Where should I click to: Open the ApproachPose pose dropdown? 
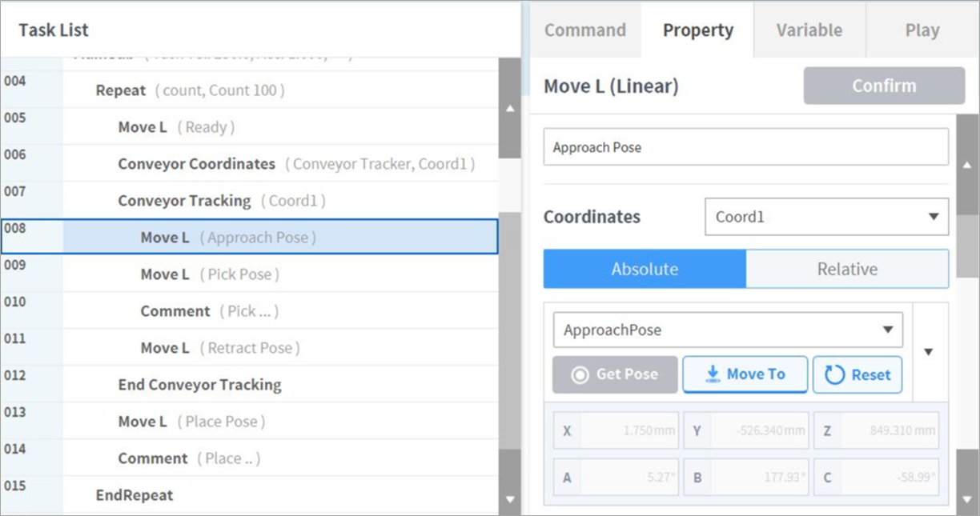(728, 330)
